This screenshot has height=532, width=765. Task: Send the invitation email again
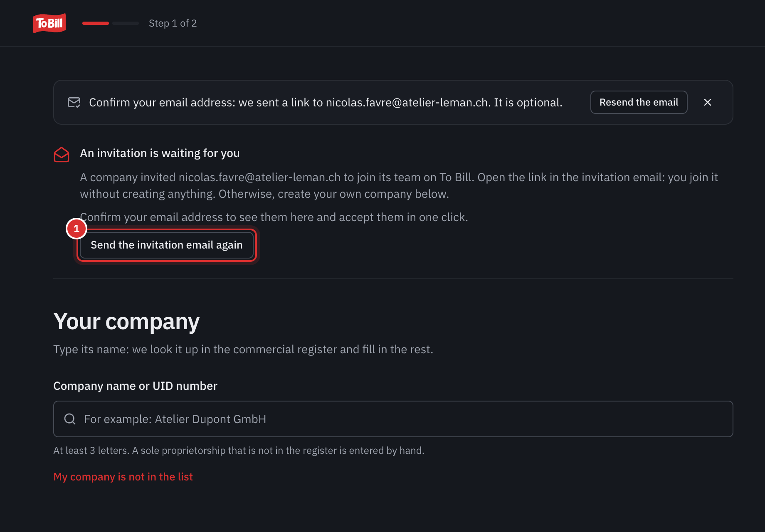[167, 245]
